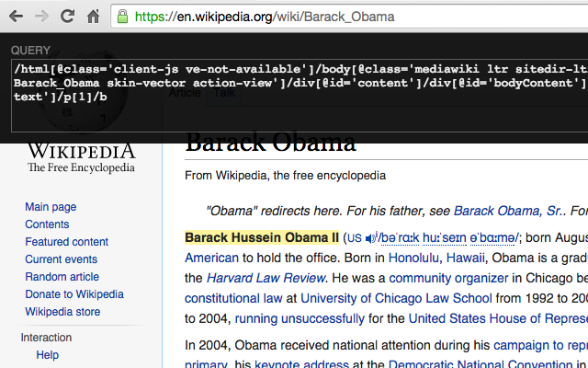
Task: Reload the page with the refresh icon
Action: pos(68,17)
